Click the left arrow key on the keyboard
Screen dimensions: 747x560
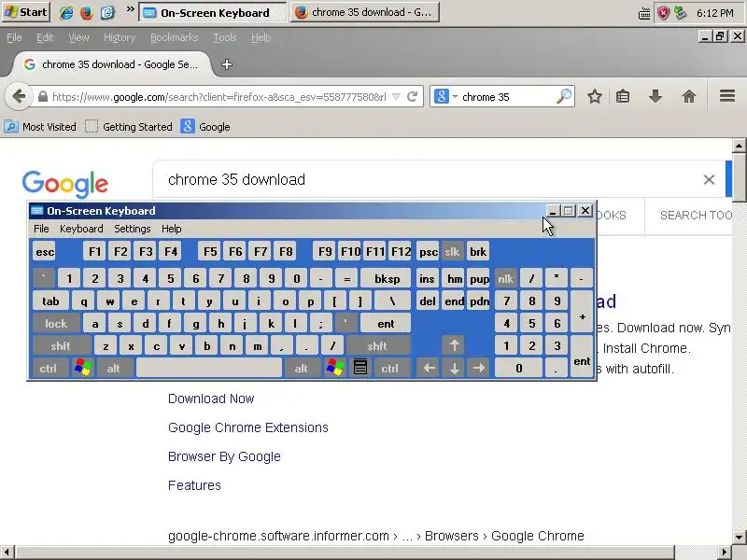[429, 368]
